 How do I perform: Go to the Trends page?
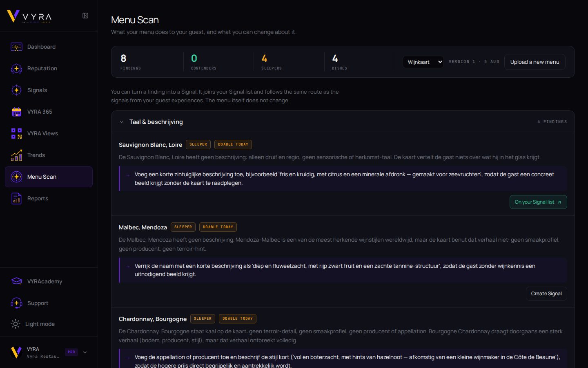tap(49, 155)
